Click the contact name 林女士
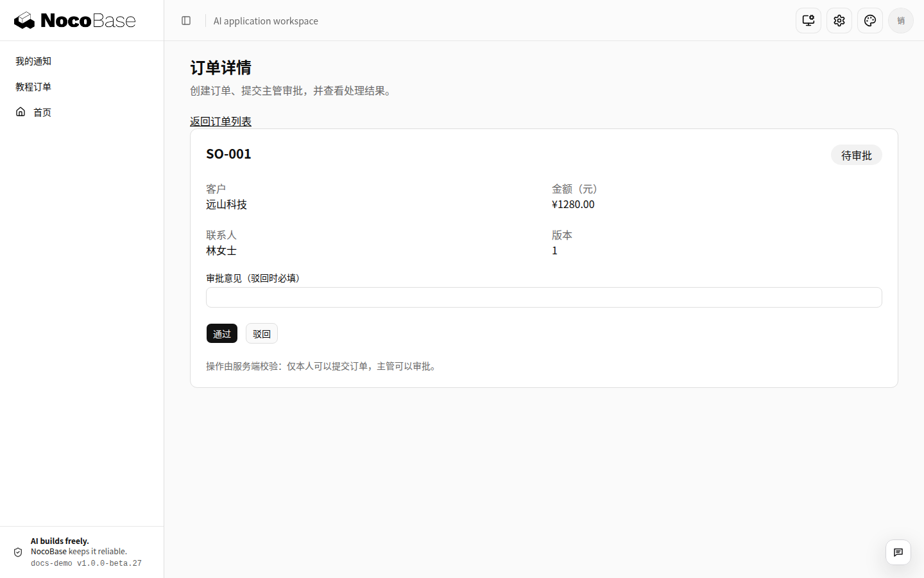 [221, 250]
